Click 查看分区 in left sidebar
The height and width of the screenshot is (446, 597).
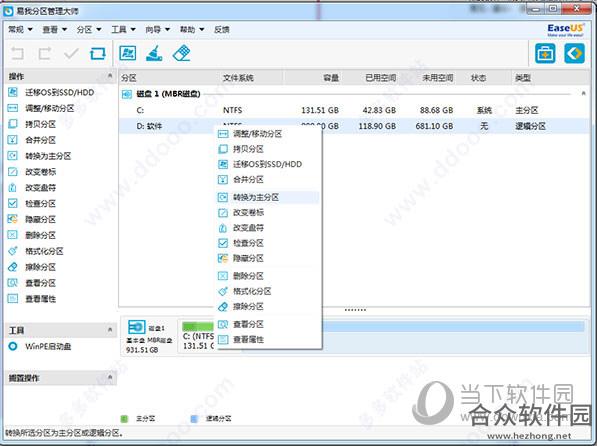[32, 283]
